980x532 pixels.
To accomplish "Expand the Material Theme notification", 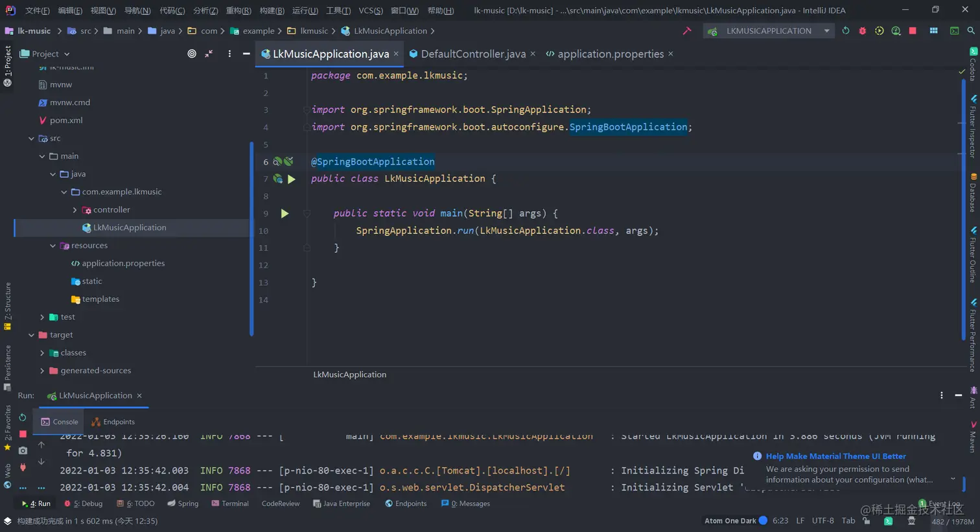I will pos(953,480).
